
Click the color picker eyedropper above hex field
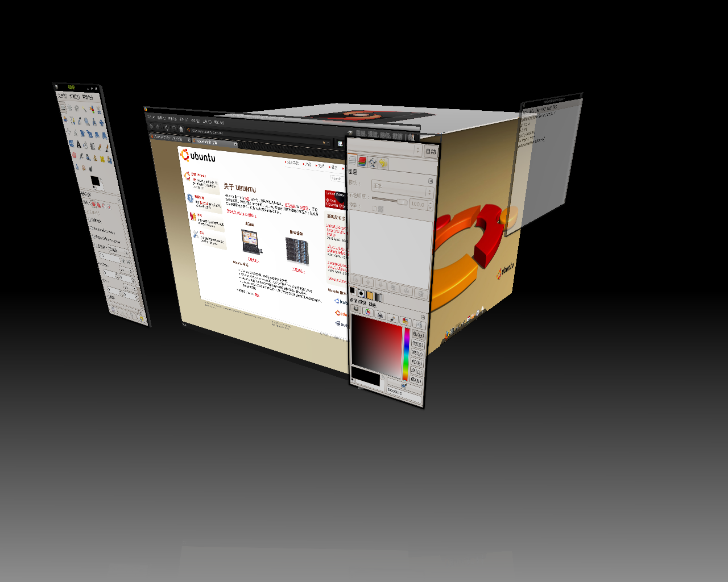404,386
